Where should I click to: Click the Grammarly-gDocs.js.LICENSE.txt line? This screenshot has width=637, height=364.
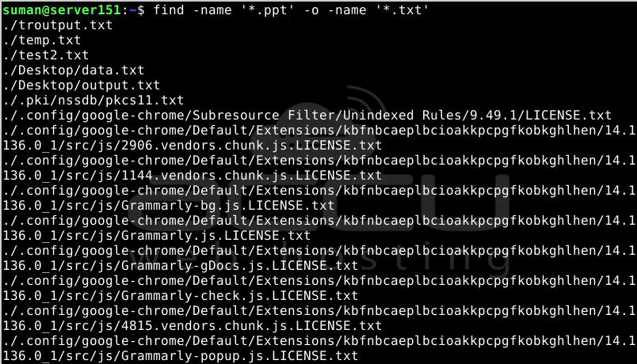[x=181, y=265]
